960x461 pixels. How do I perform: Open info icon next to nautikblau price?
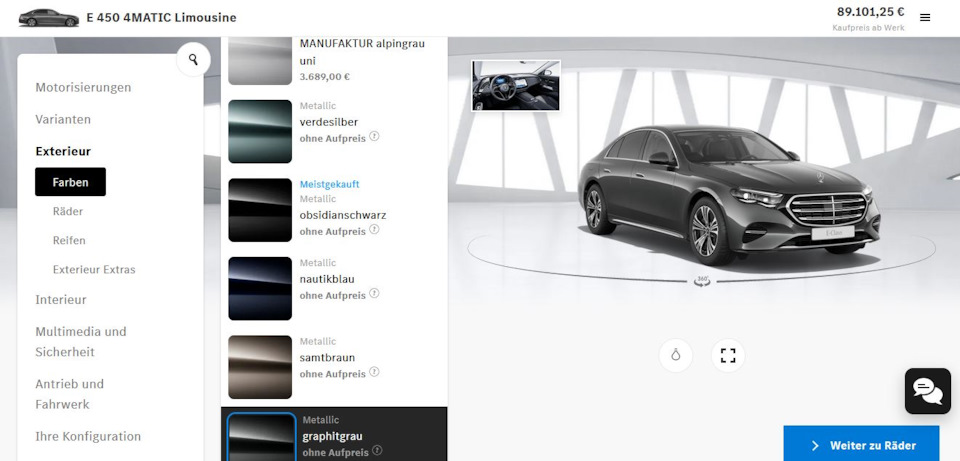(374, 293)
